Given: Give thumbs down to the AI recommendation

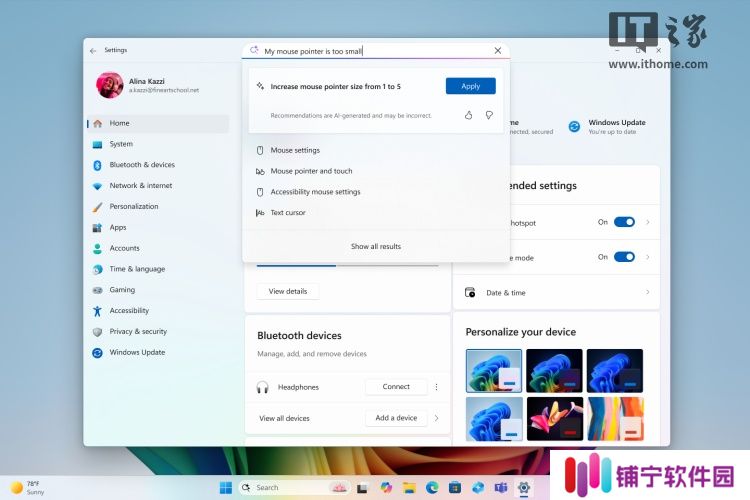Looking at the screenshot, I should coord(489,115).
